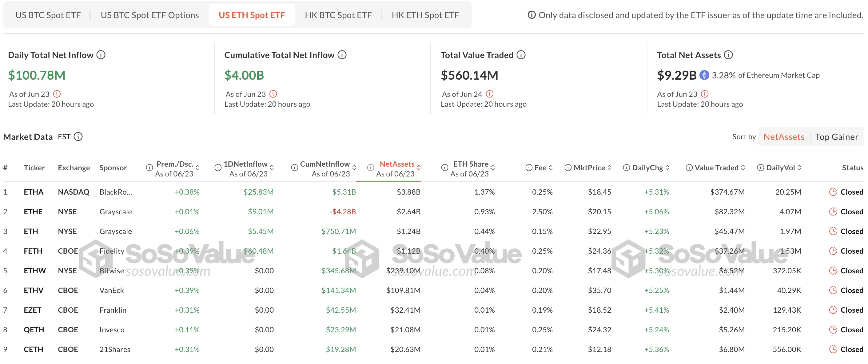The width and height of the screenshot is (868, 364).
Task: Sort table by DailyVol column arrows
Action: pyautogui.click(x=800, y=168)
